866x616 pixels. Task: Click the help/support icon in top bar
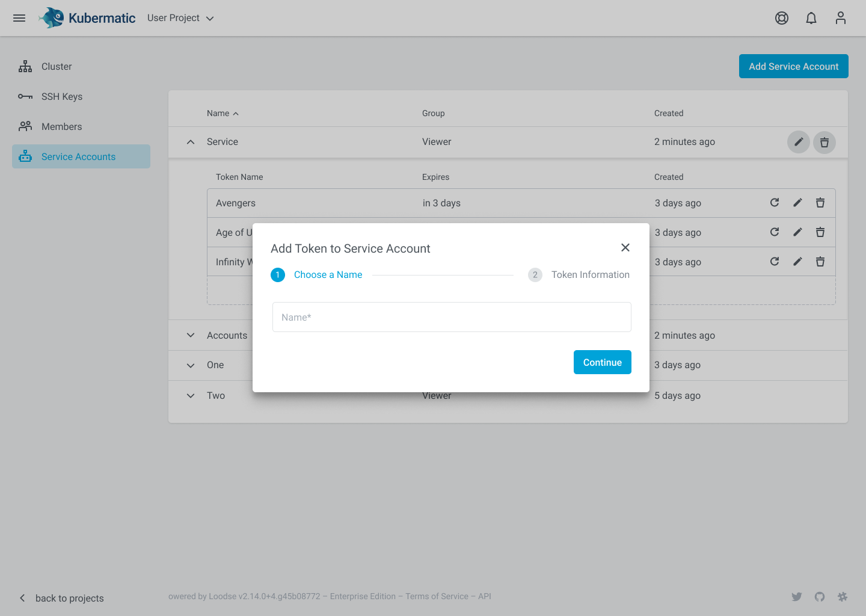coord(781,18)
